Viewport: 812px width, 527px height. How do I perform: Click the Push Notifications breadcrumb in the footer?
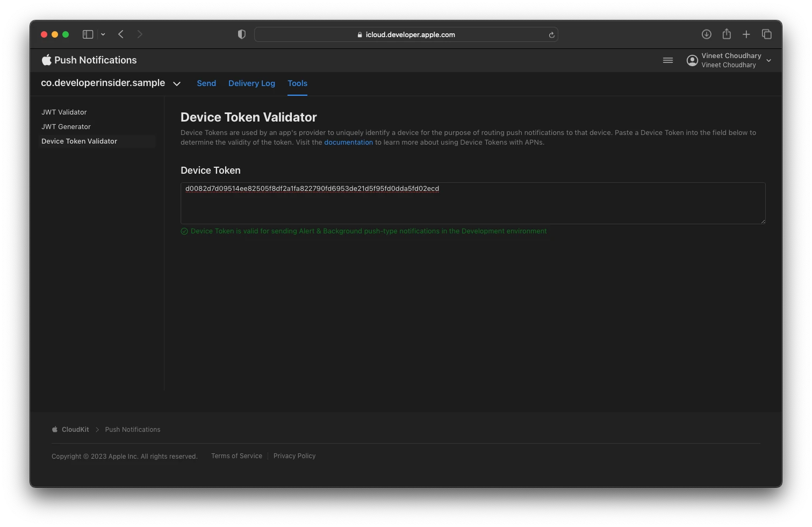(133, 430)
